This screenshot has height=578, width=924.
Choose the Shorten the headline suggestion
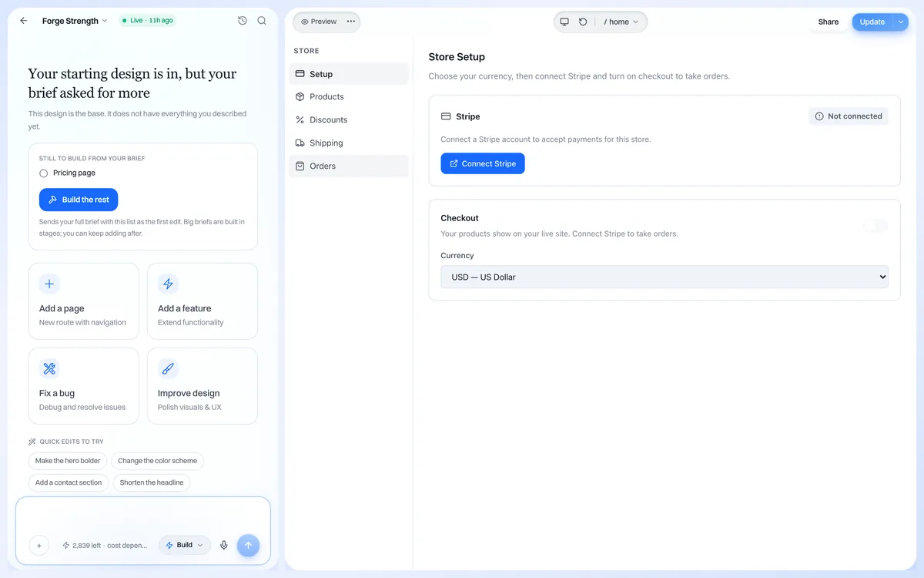click(x=152, y=482)
